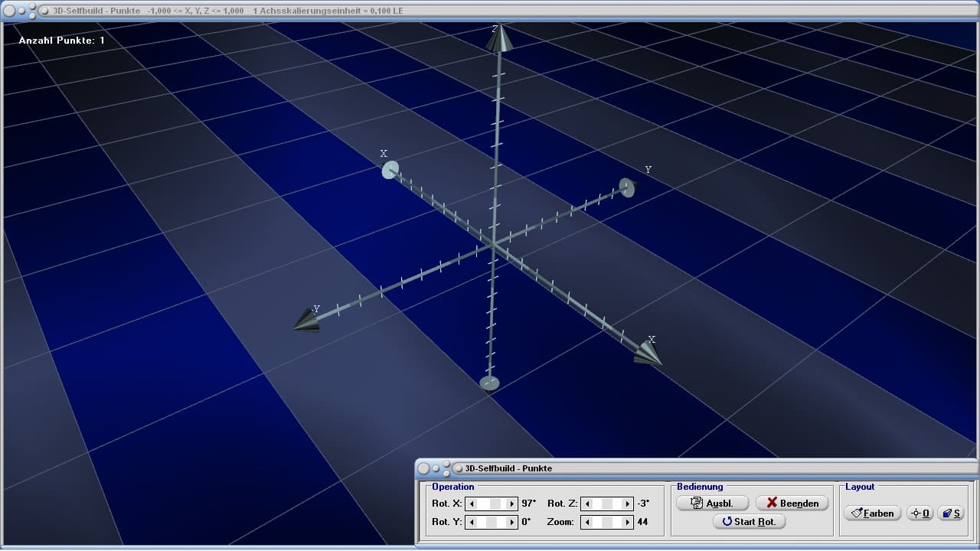Click the "Anzahl Punkte: 1" text
Viewport: 980px width, 551px height.
pos(62,40)
